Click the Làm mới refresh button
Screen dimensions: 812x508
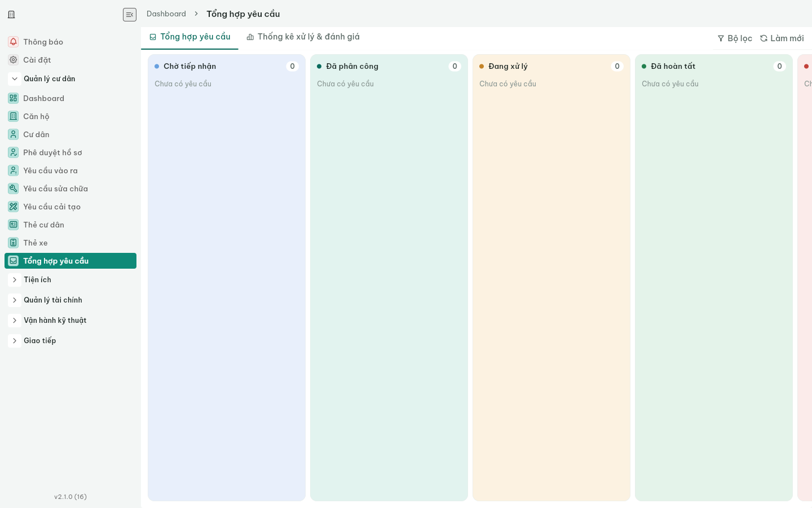pyautogui.click(x=782, y=38)
